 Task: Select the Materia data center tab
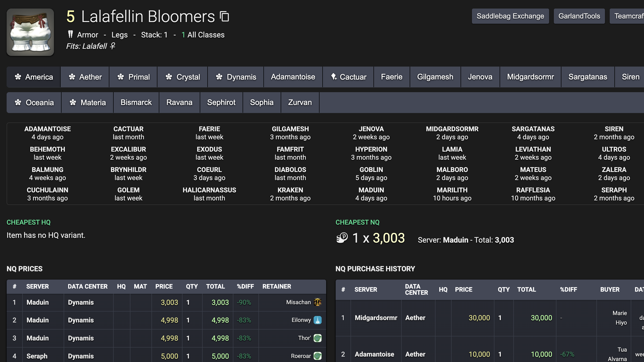pyautogui.click(x=88, y=103)
